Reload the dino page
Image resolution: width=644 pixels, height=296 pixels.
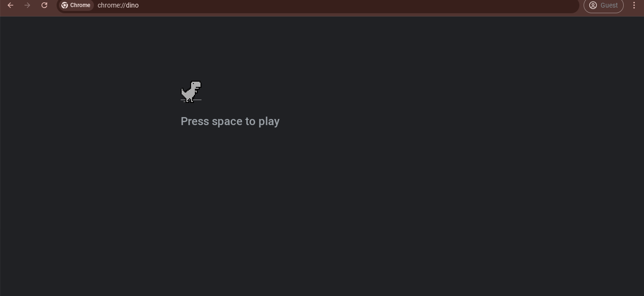(x=44, y=5)
